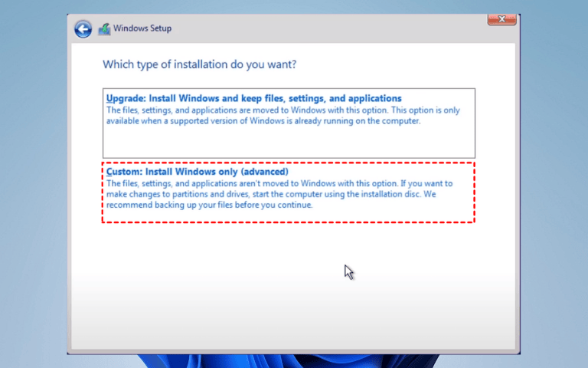Close the Windows Setup window

point(501,18)
